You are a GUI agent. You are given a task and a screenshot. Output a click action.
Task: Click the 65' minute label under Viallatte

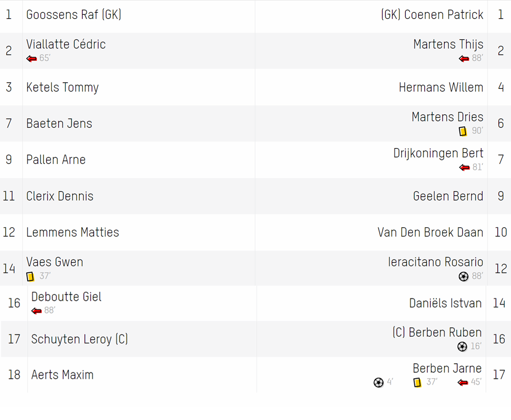point(44,58)
